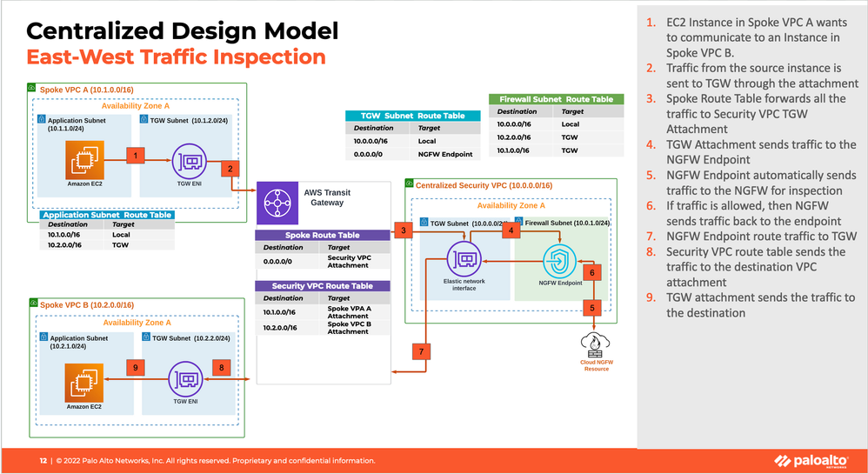Click the Cloud NGFW Resource icon

(595, 345)
